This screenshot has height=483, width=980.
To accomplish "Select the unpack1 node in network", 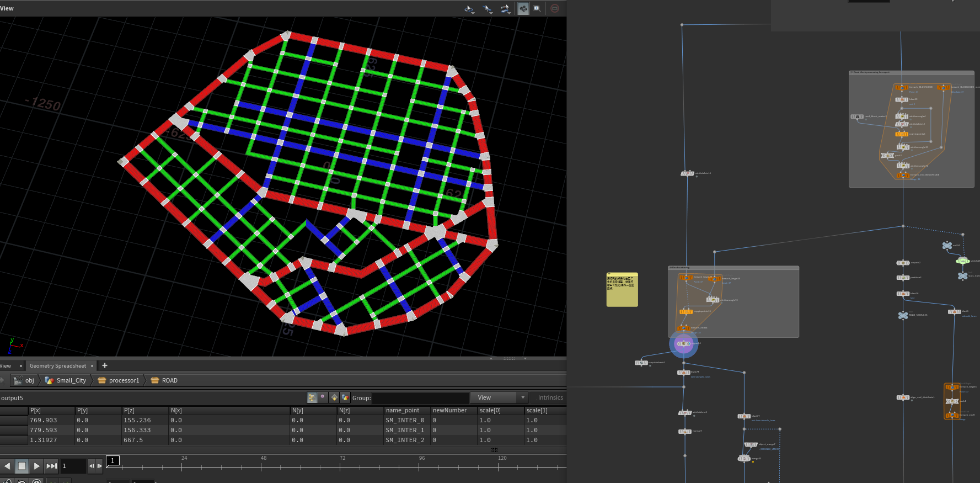I will 684,344.
